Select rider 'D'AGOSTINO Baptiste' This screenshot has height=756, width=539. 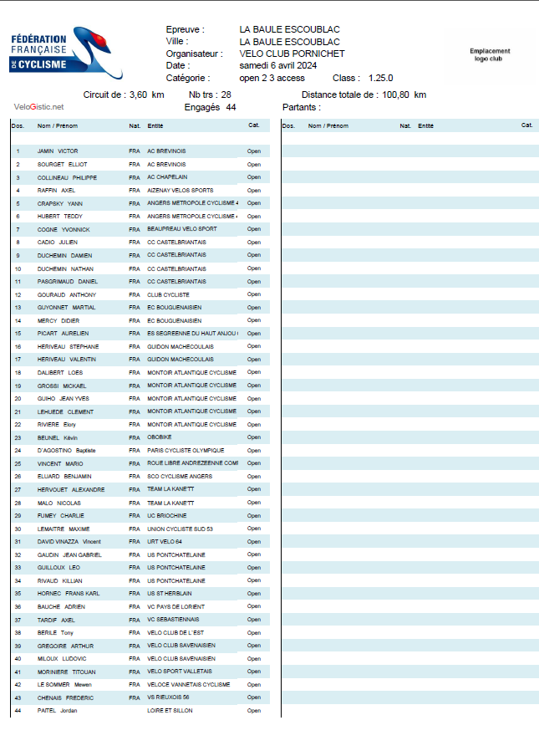pyautogui.click(x=67, y=450)
